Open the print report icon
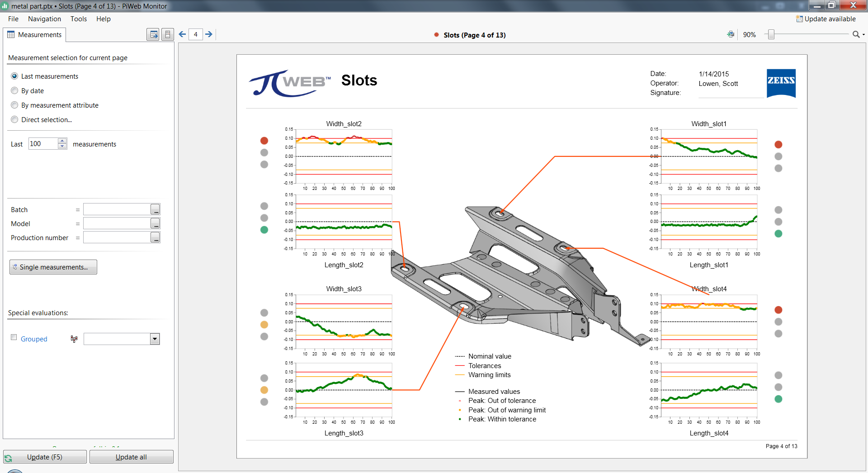Screen dimensions: 868x473 pos(731,34)
